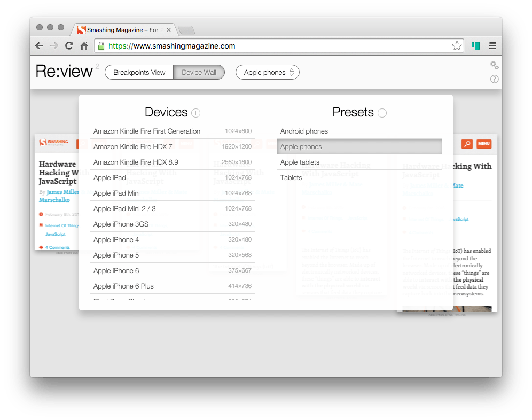Bookmark the page with the star icon
The width and height of the screenshot is (532, 420).
pyautogui.click(x=457, y=46)
